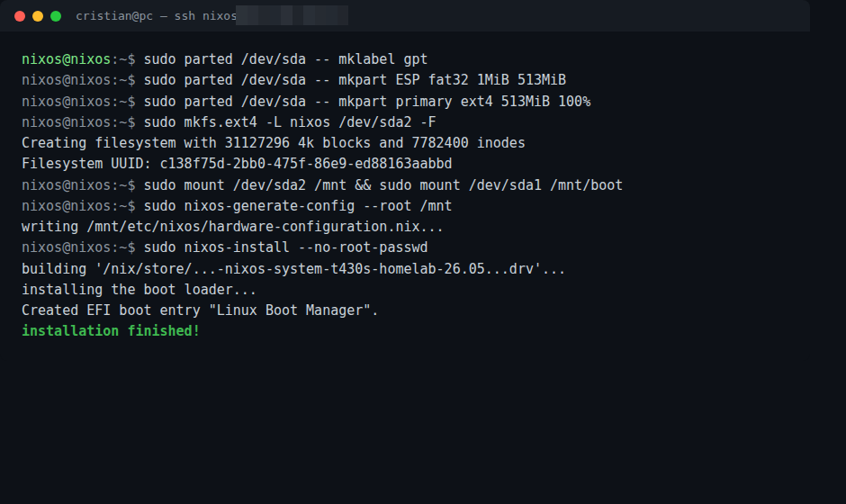Click 'installing the boot loader...' output line
Image resolution: width=846 pixels, height=504 pixels.
point(139,290)
